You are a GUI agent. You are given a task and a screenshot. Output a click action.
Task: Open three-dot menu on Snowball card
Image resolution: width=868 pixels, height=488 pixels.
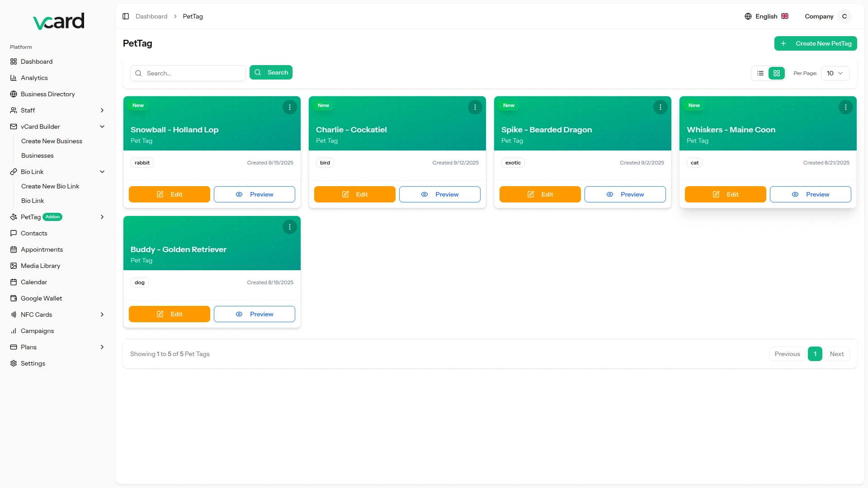pos(289,107)
